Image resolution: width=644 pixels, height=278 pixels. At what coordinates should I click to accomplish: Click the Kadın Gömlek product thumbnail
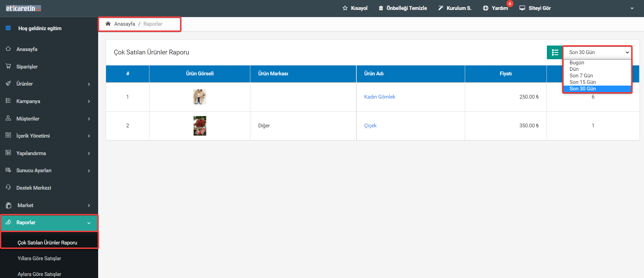(200, 97)
